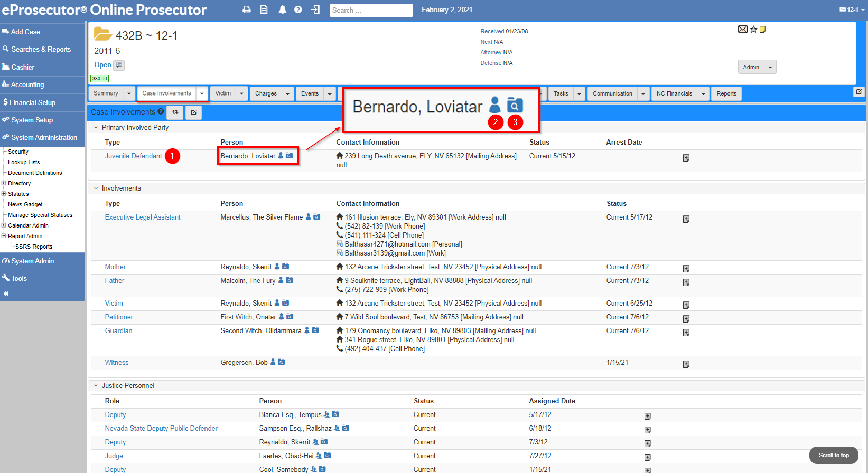Switch to the Summary tab
The width and height of the screenshot is (868, 473).
coord(106,93)
